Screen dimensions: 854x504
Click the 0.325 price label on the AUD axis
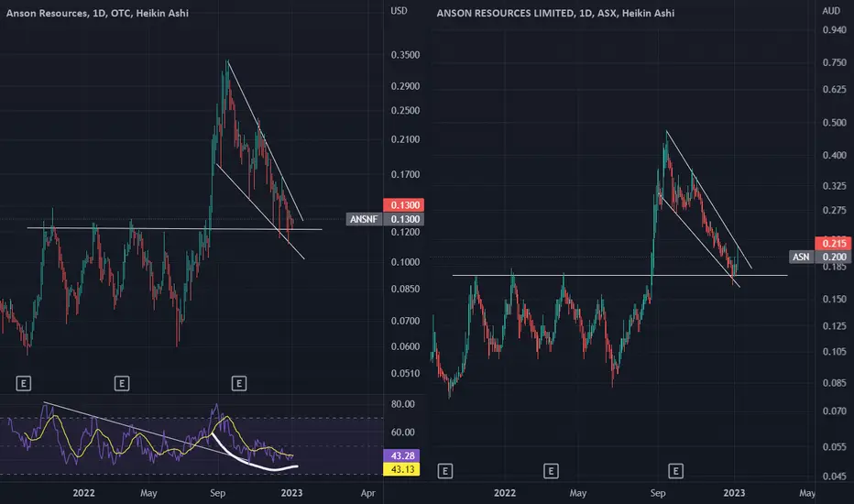click(835, 186)
